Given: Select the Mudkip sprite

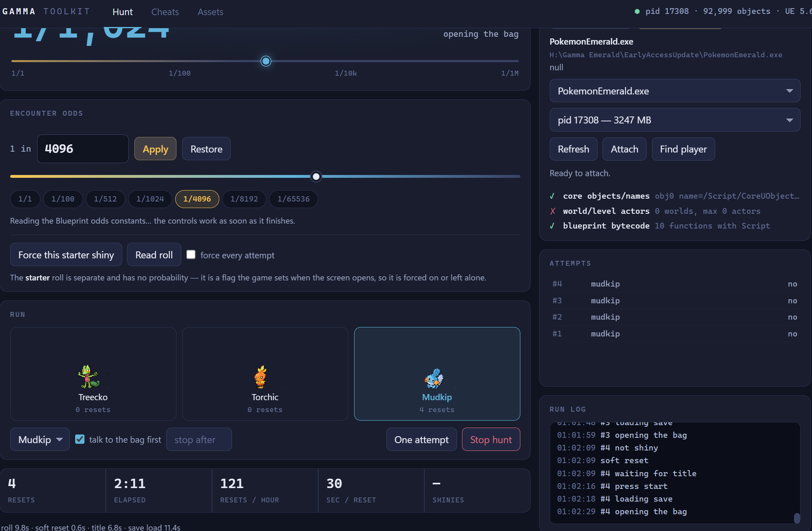Looking at the screenshot, I should point(434,379).
